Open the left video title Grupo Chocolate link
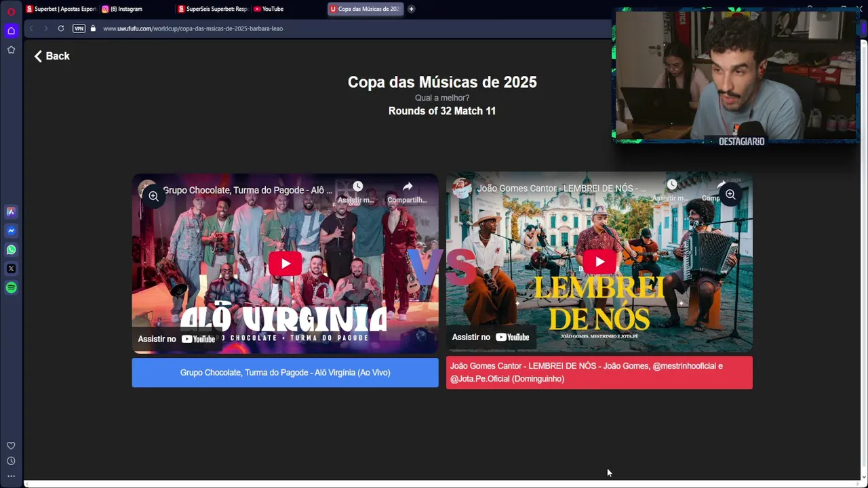 click(x=248, y=190)
